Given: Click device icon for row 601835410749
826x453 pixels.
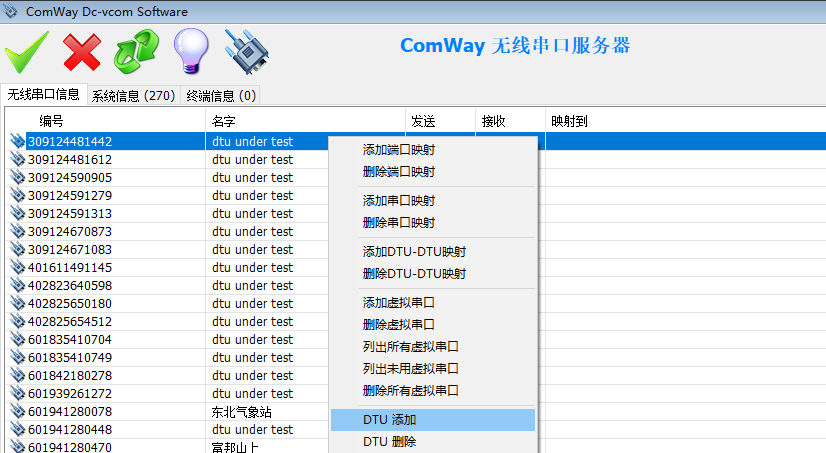Looking at the screenshot, I should (x=17, y=357).
